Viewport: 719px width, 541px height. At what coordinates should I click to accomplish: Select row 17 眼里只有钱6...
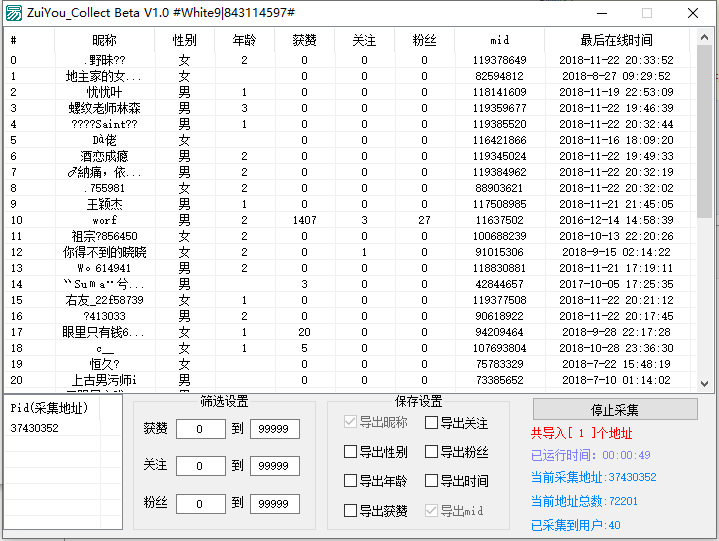point(347,332)
